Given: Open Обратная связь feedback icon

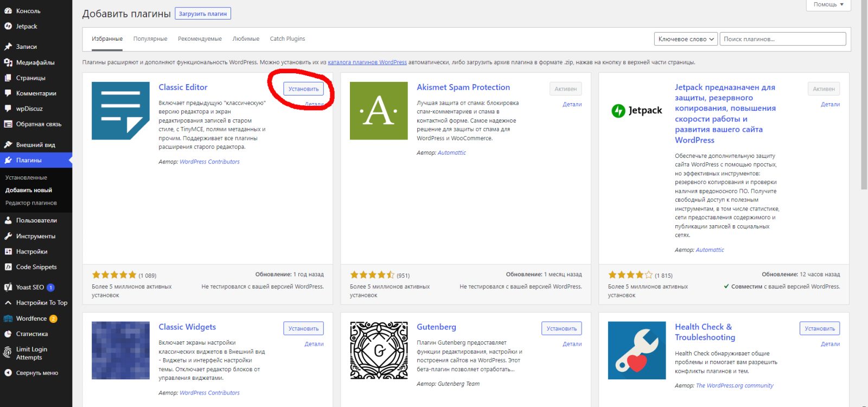Looking at the screenshot, I should (8, 124).
